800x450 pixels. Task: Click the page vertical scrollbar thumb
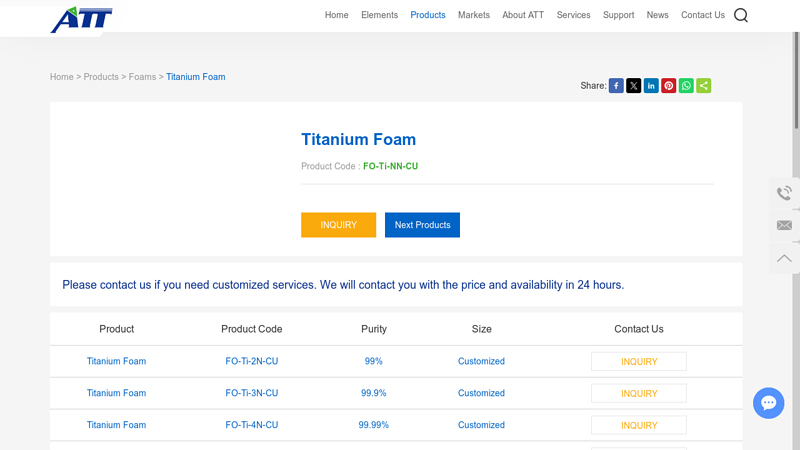click(796, 80)
